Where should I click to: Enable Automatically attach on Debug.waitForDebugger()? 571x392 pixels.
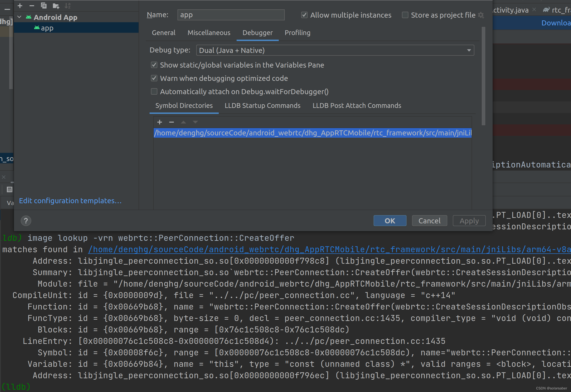pyautogui.click(x=154, y=92)
